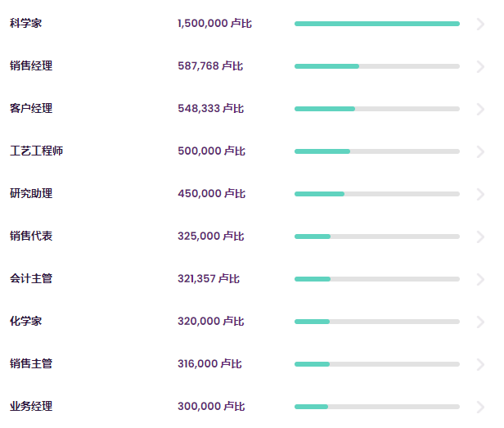
Task: Select the 销售经理 job title
Action: tap(31, 65)
